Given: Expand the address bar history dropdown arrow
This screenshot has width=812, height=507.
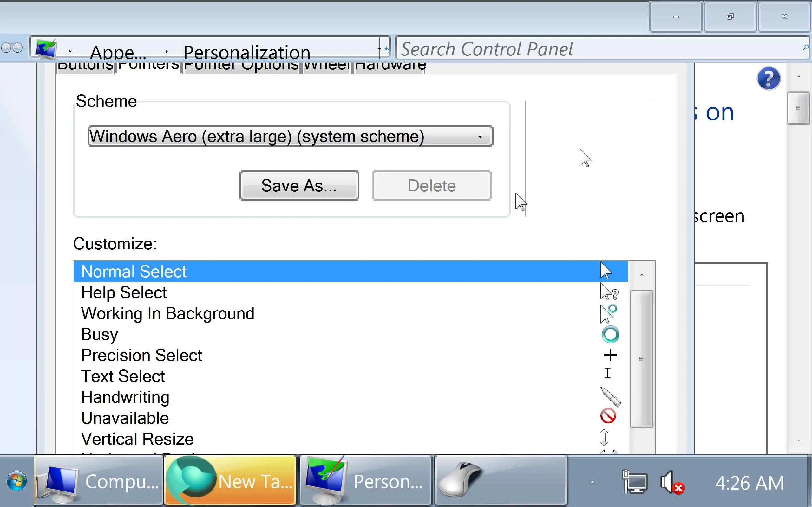Looking at the screenshot, I should click(378, 48).
